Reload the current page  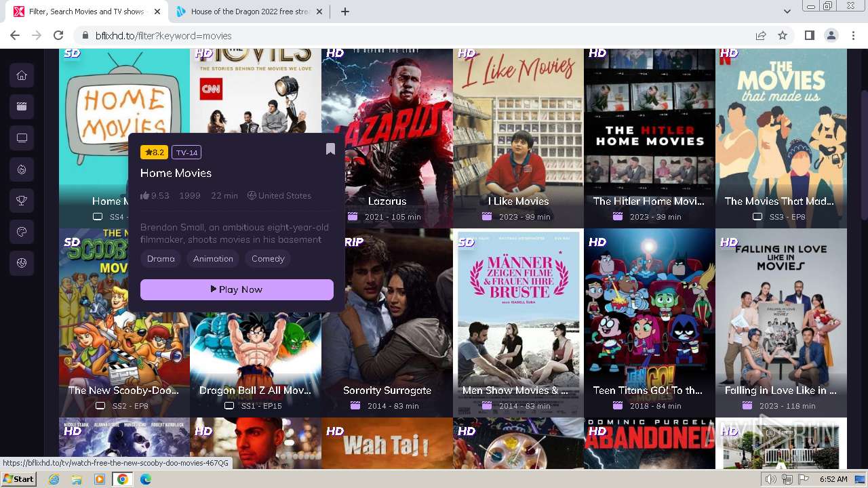(58, 35)
